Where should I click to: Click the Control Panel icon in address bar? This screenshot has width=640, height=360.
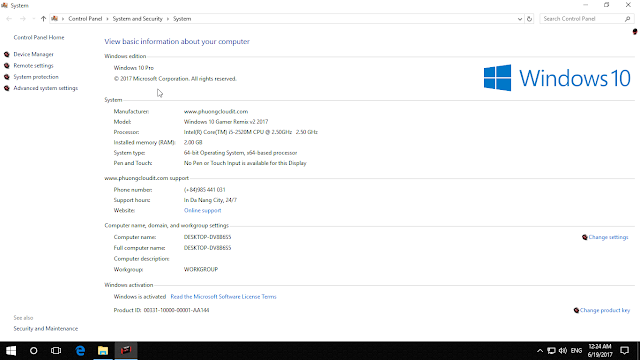pyautogui.click(x=54, y=19)
